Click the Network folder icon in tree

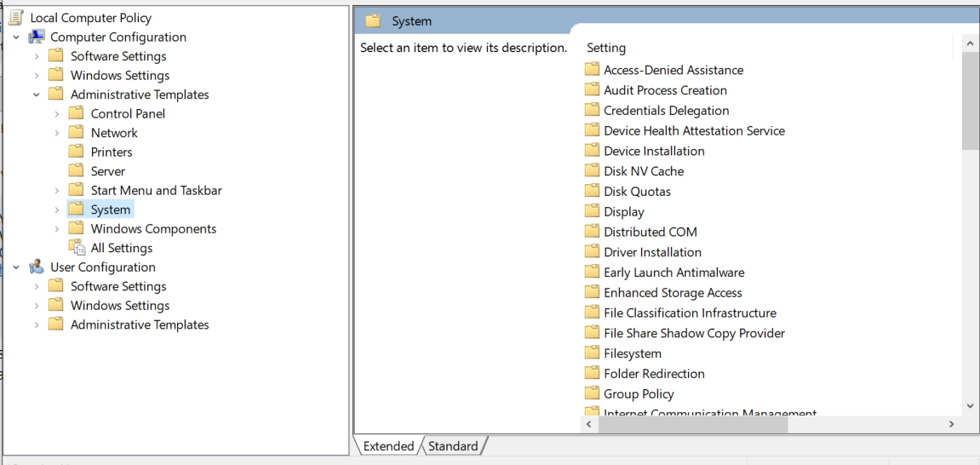(77, 133)
